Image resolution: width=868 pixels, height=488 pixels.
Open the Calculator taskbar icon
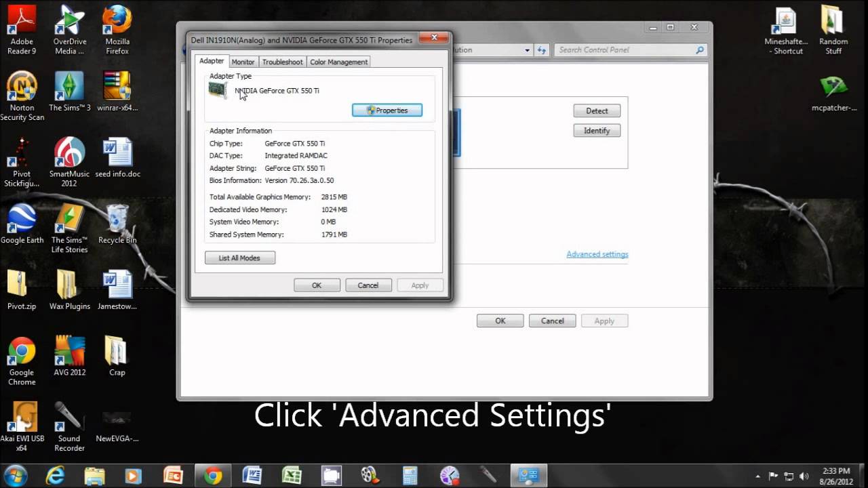tap(410, 475)
